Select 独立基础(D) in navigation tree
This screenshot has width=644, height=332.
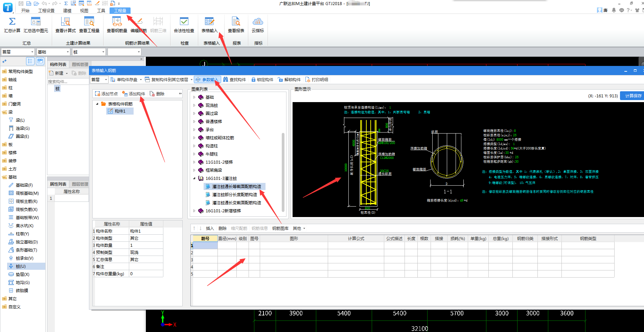coord(27,242)
